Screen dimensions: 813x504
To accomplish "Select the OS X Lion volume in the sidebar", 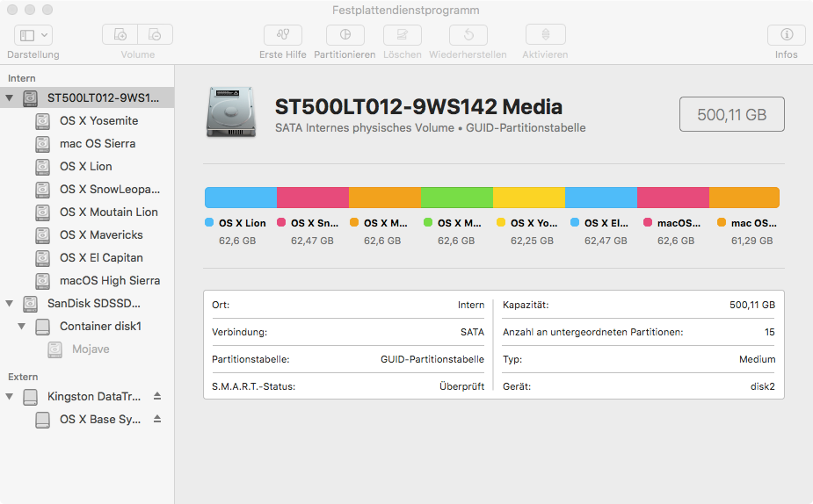I will click(87, 166).
